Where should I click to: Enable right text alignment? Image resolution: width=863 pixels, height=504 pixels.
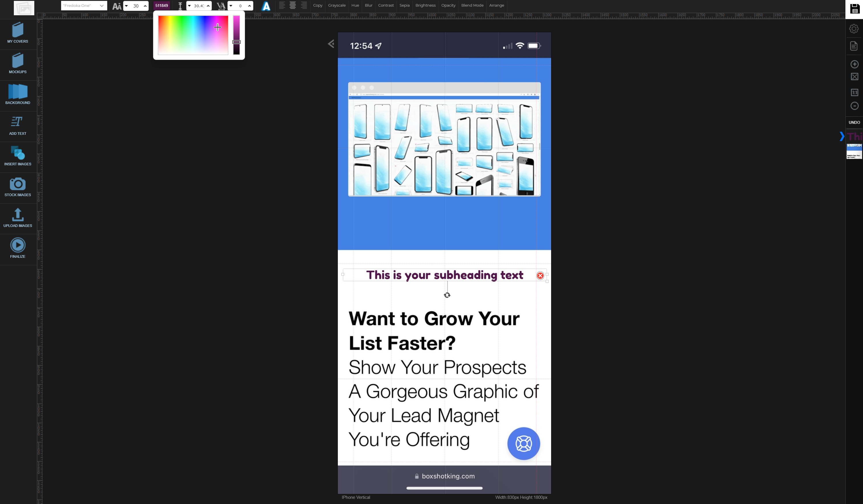pyautogui.click(x=304, y=5)
